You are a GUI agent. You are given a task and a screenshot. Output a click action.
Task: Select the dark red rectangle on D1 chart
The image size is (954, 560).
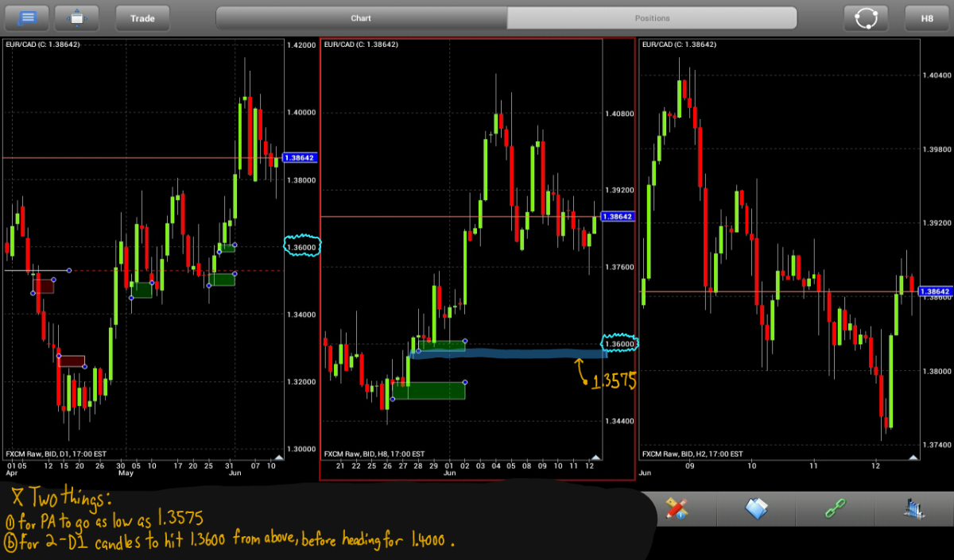click(72, 361)
